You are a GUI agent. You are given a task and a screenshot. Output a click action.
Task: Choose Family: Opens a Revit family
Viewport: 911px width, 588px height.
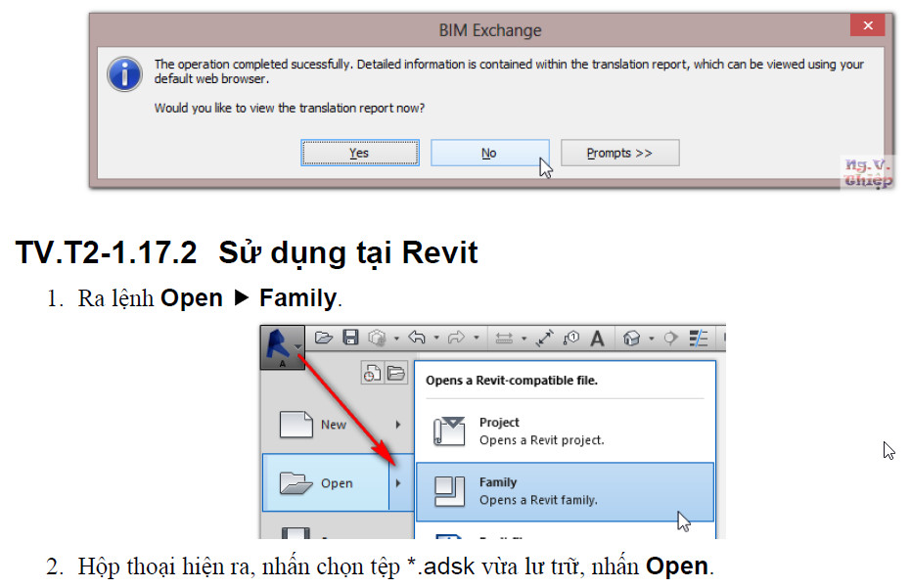[x=565, y=491]
